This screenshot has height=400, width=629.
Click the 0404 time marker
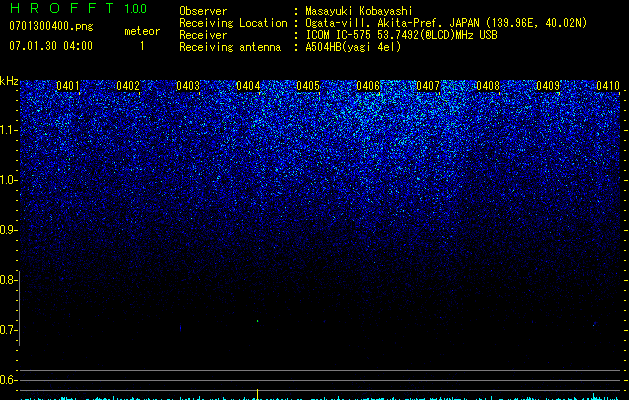pos(248,86)
